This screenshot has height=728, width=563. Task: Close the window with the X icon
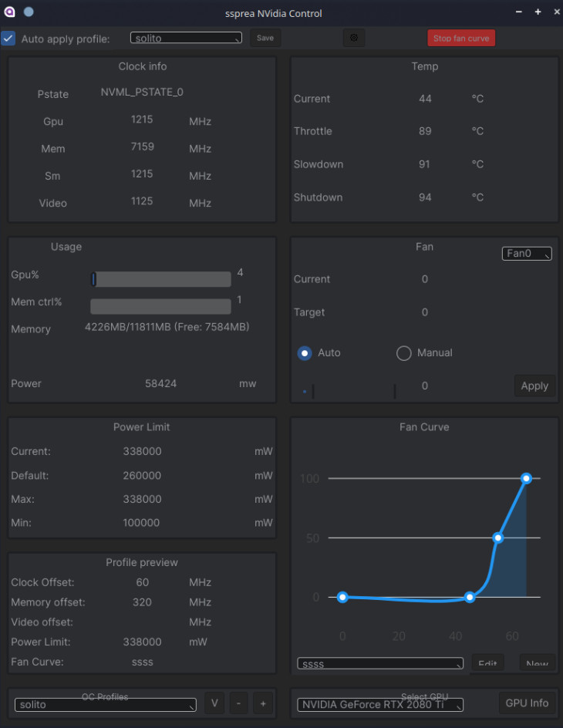(x=557, y=12)
